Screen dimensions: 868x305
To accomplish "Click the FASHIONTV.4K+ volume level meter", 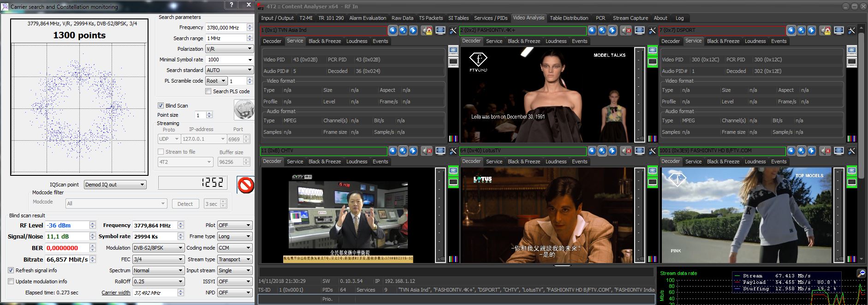I will pos(639,94).
